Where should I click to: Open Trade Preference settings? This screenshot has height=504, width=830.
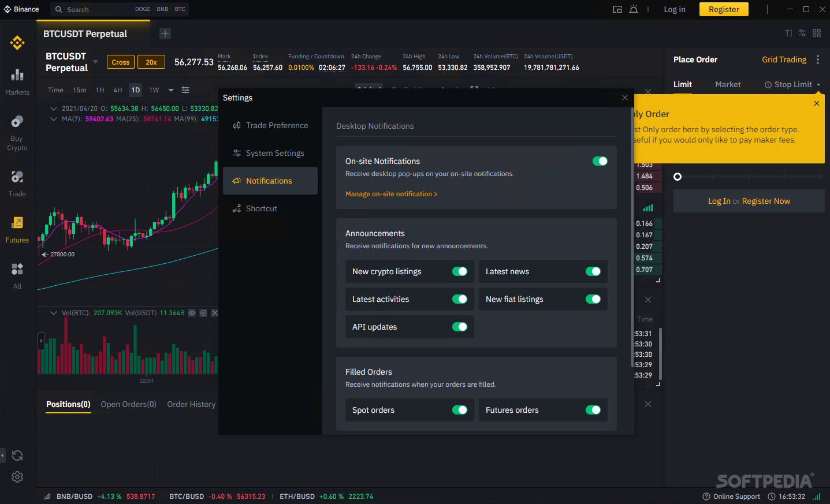pyautogui.click(x=270, y=125)
